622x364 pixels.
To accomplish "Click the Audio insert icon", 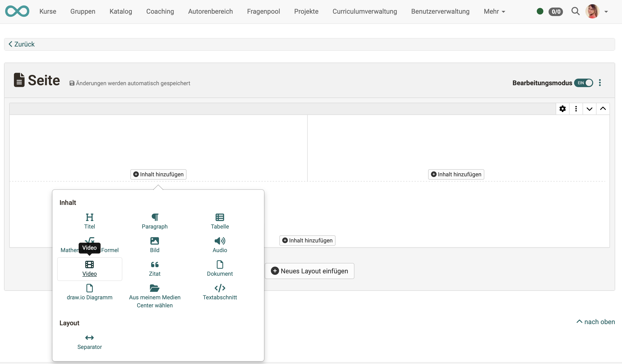I will pyautogui.click(x=219, y=244).
